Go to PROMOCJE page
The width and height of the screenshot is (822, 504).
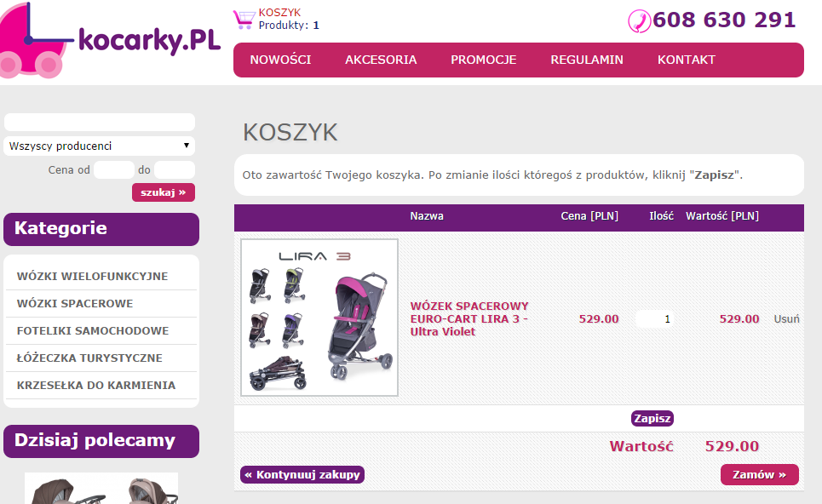pos(483,60)
